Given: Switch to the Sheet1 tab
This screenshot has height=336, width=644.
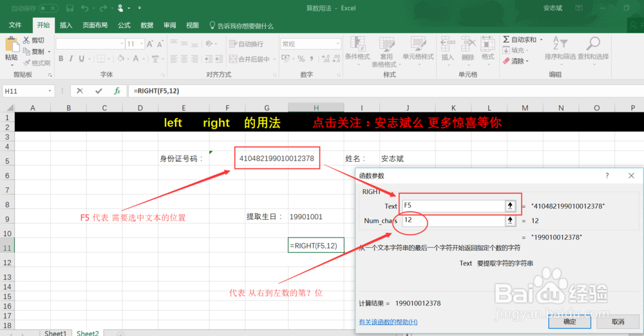Looking at the screenshot, I should [x=55, y=333].
